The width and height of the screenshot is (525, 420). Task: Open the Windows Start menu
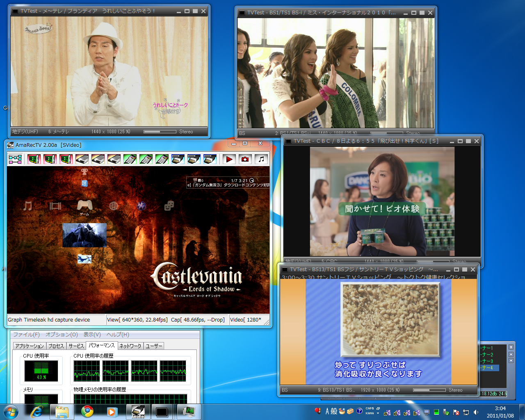[11, 411]
